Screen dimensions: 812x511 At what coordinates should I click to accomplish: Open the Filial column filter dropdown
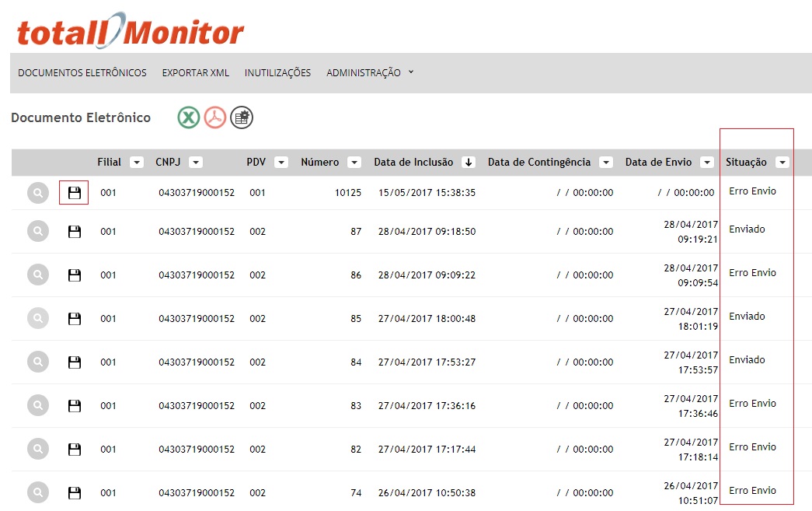pos(137,163)
